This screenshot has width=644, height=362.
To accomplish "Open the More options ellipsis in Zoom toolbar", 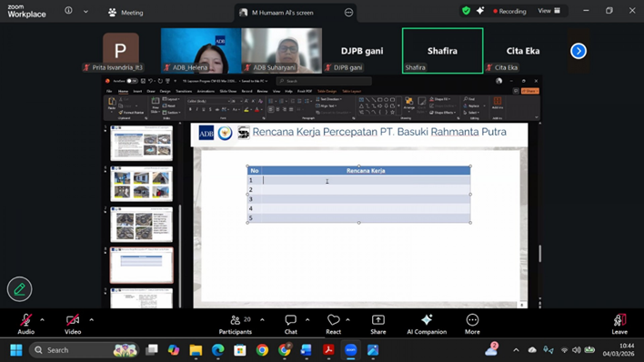I will (x=472, y=319).
